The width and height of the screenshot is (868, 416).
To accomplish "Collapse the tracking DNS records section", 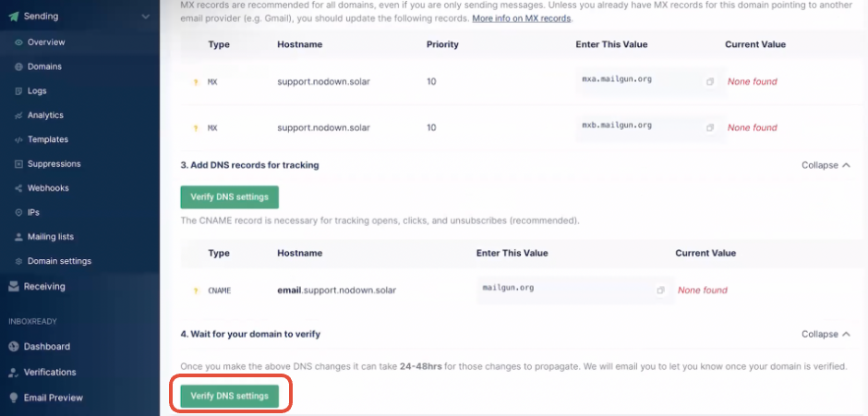I will [x=826, y=165].
